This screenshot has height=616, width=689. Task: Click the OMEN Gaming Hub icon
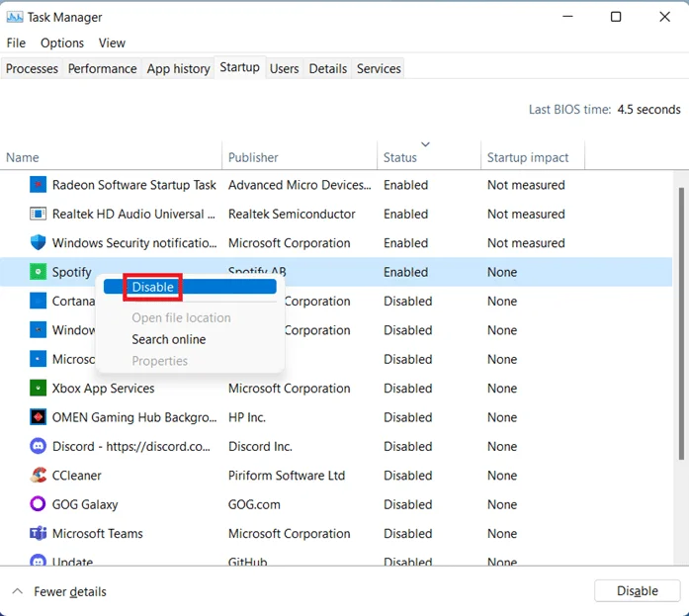(38, 417)
